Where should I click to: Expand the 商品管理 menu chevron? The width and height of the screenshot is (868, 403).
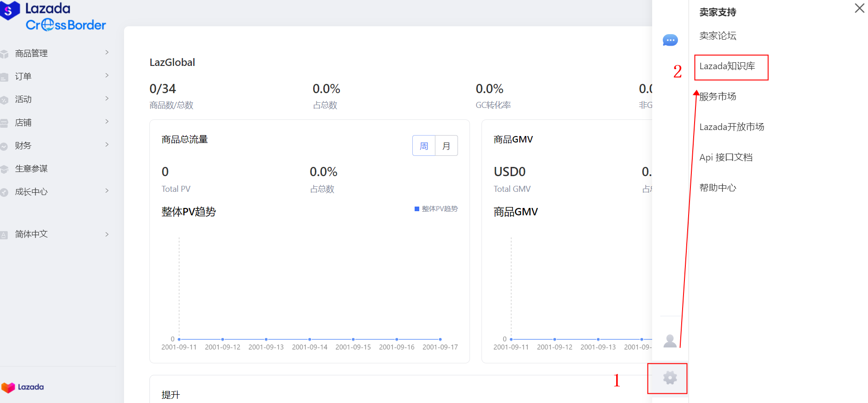pos(107,53)
